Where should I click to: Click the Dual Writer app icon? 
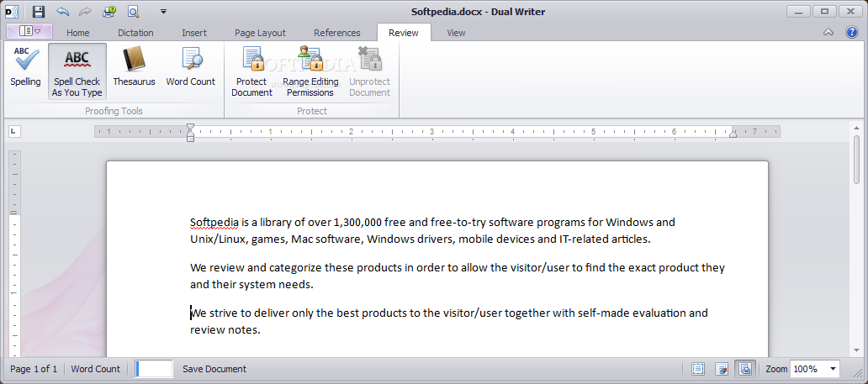(x=12, y=11)
